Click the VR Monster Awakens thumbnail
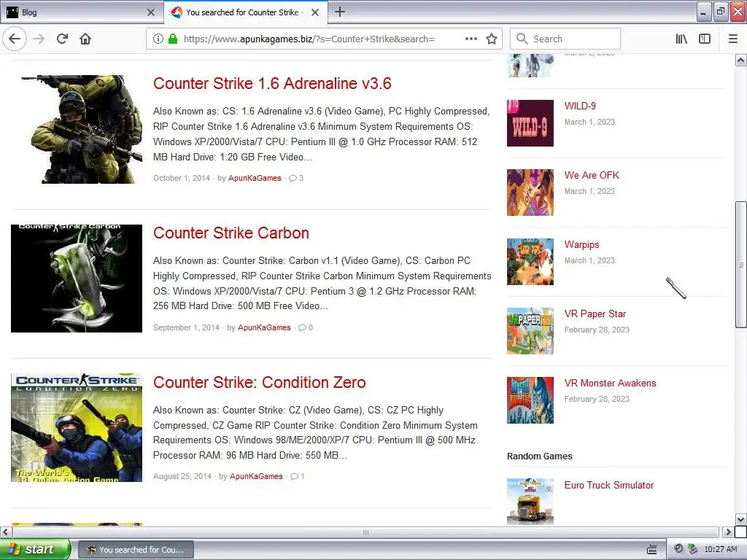The image size is (747, 560). pyautogui.click(x=530, y=400)
